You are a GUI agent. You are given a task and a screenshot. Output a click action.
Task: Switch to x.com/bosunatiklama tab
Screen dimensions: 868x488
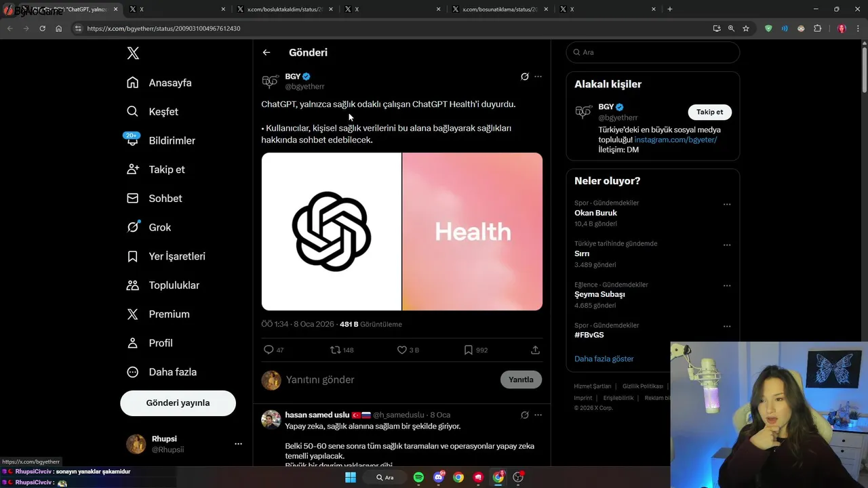coord(500,9)
